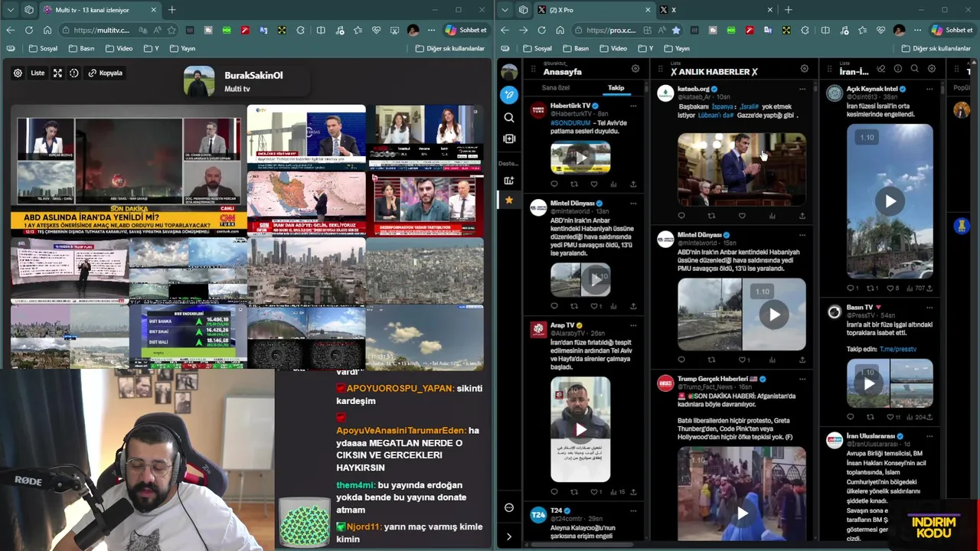
Task: Open new tab in Multi tv window
Action: pos(171,10)
